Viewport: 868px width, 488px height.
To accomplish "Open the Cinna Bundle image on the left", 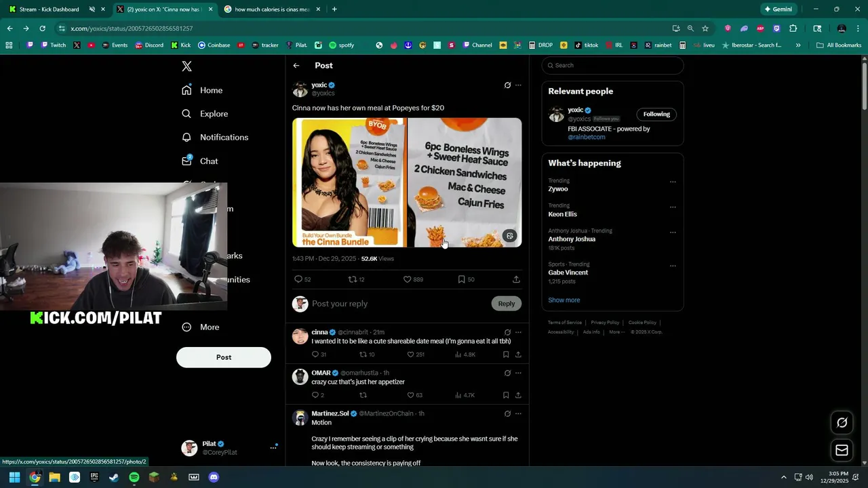I will point(349,182).
